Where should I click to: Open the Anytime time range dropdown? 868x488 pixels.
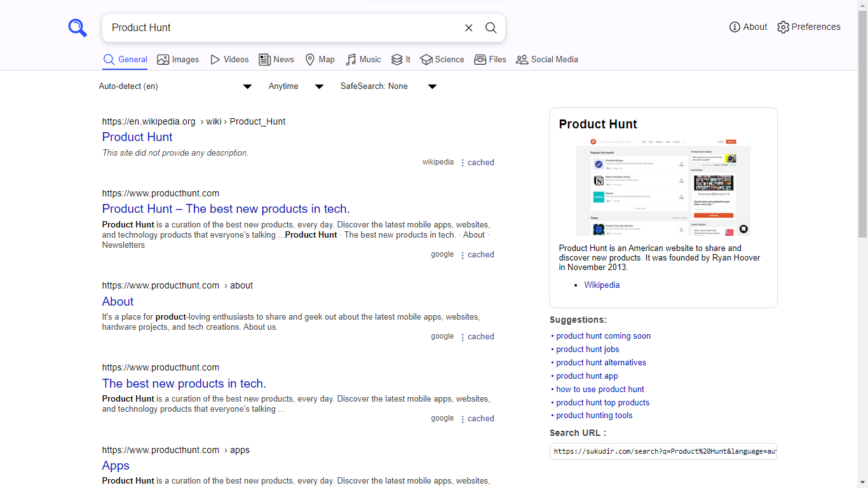296,86
